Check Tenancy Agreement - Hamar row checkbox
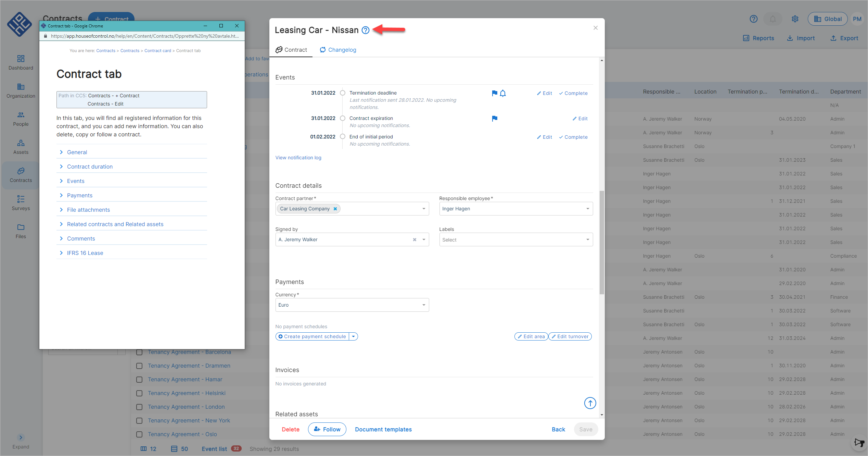 point(139,379)
